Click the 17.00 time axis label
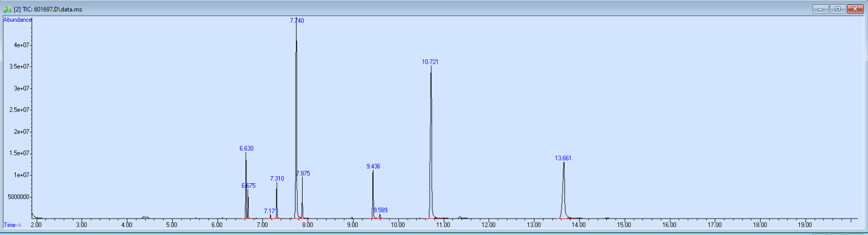This screenshot has height=235, width=868. click(715, 225)
